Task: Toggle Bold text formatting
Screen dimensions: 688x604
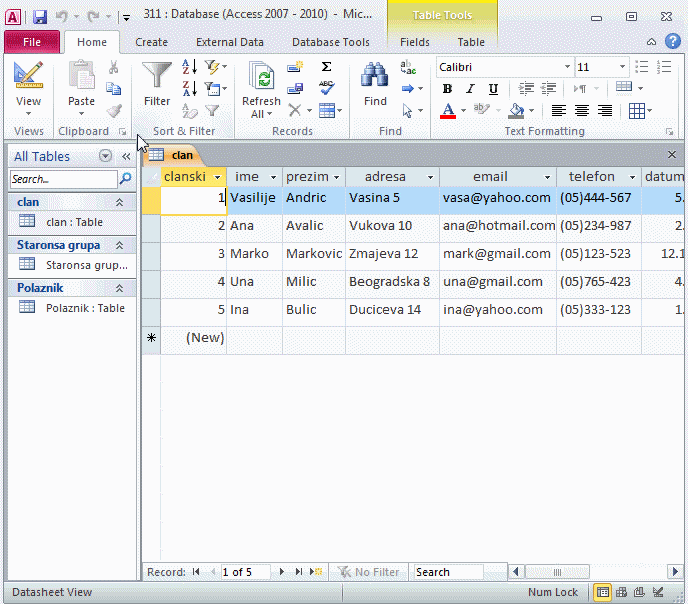Action: click(447, 89)
